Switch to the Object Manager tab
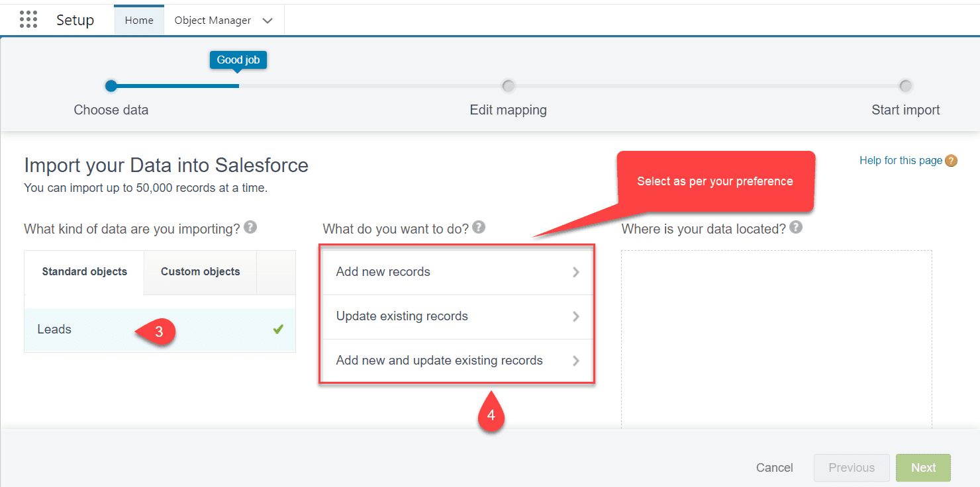The image size is (980, 487). (x=211, y=20)
